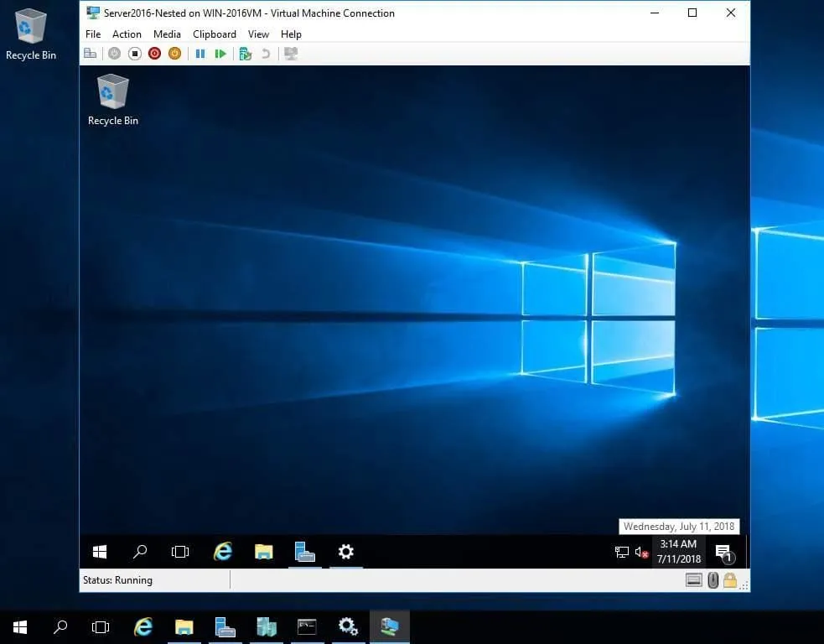
Task: Pause the virtual machine
Action: (200, 53)
